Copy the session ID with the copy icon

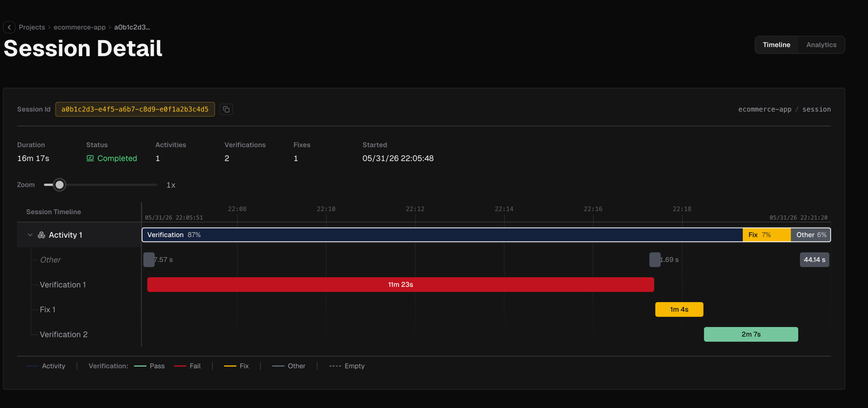pyautogui.click(x=226, y=109)
